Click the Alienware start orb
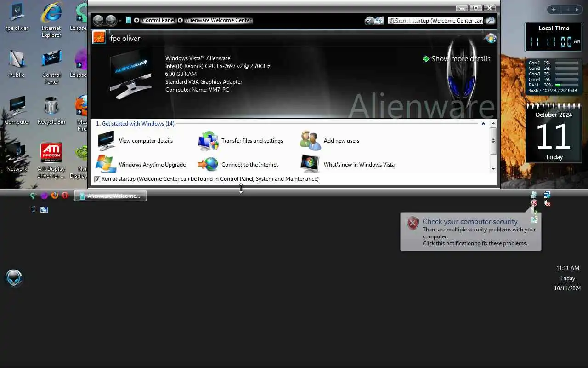 14,278
